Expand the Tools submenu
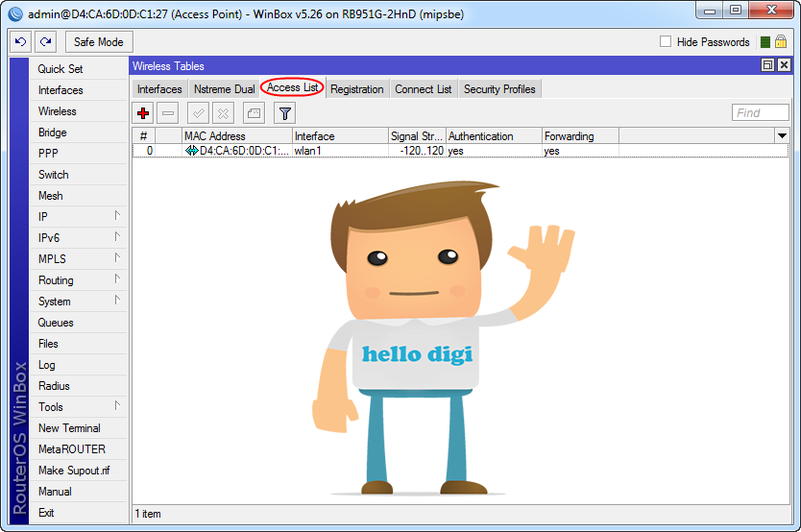The width and height of the screenshot is (801, 532). click(x=117, y=406)
